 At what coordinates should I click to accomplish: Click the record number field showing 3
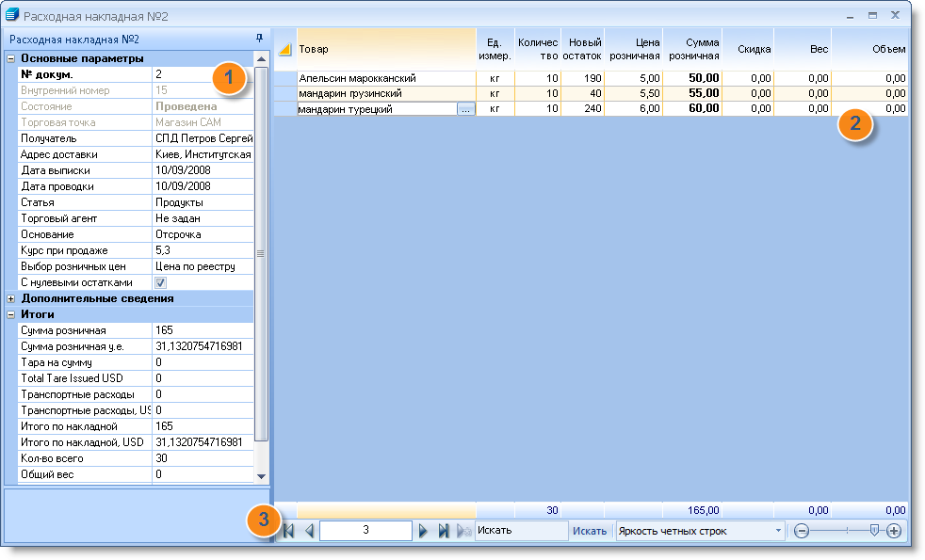pyautogui.click(x=365, y=531)
